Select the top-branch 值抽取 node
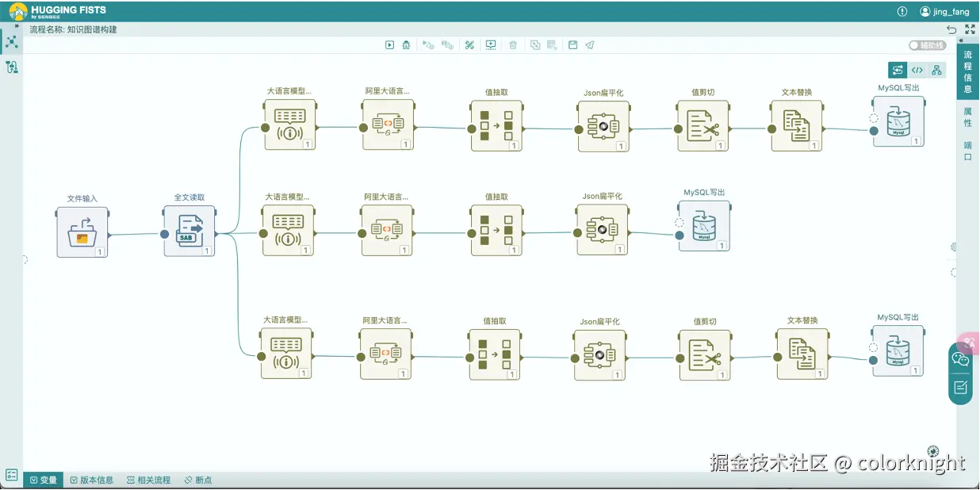The height and width of the screenshot is (490, 980). (x=496, y=125)
